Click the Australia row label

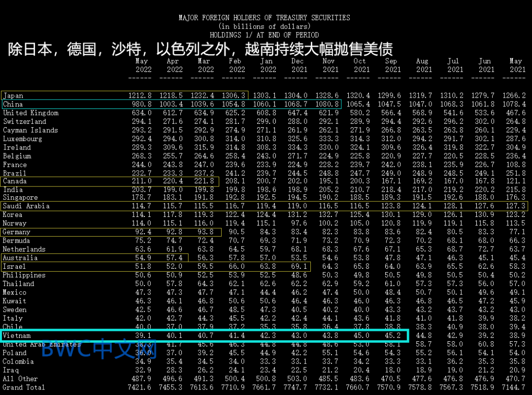pyautogui.click(x=20, y=258)
